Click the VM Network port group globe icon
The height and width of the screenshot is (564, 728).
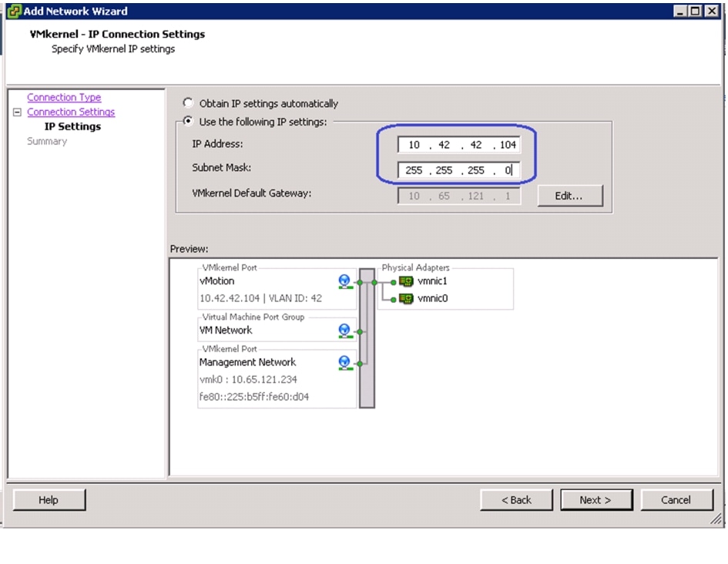(344, 331)
